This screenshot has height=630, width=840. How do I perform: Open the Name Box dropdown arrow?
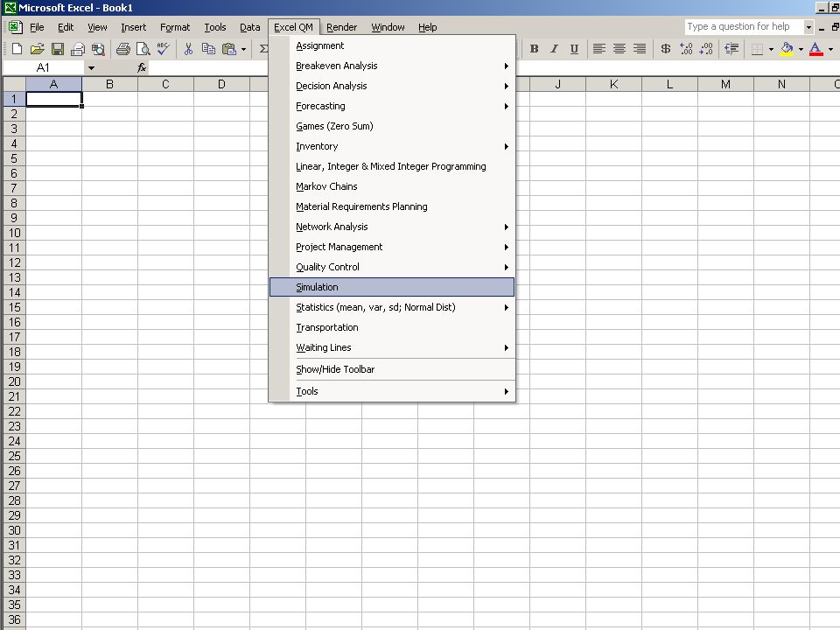coord(91,68)
